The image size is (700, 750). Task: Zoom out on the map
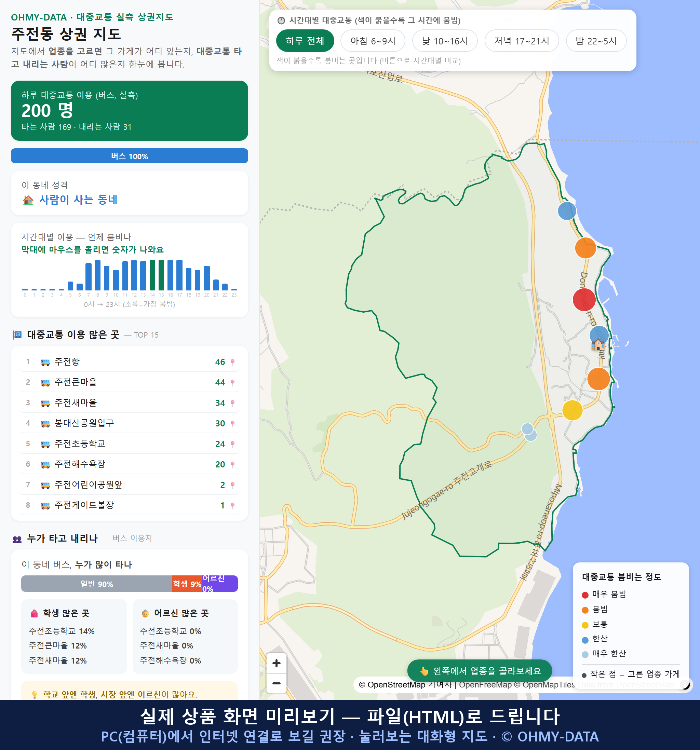276,683
